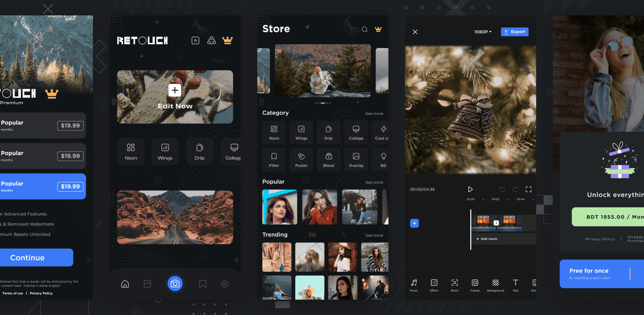Click the undo arrow in editor
Image resolution: width=644 pixels, height=315 pixels.
tap(502, 189)
